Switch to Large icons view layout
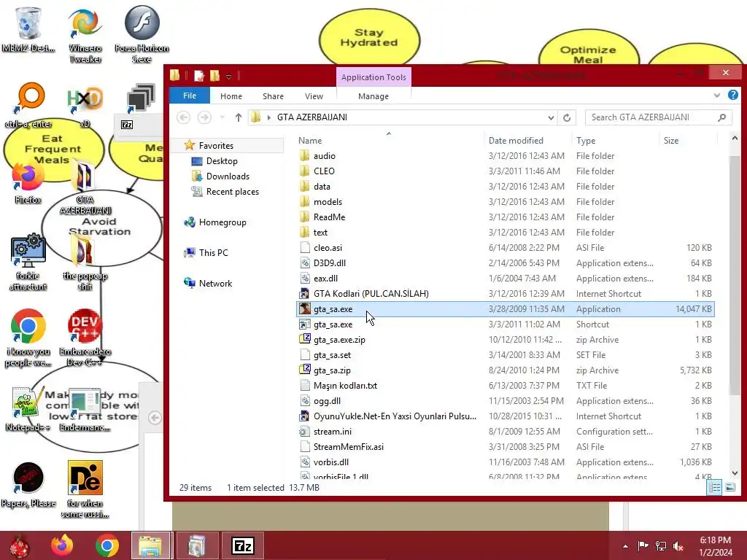The height and width of the screenshot is (560, 747). [729, 487]
